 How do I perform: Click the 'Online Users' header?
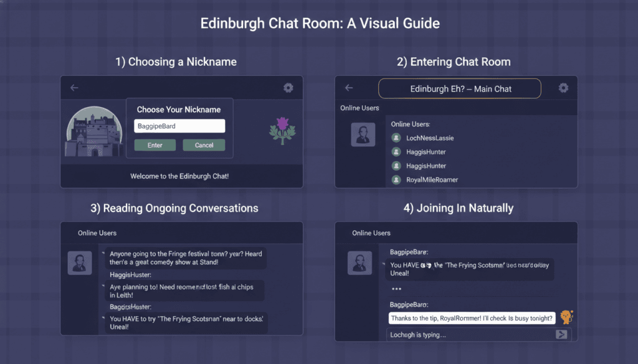point(359,108)
